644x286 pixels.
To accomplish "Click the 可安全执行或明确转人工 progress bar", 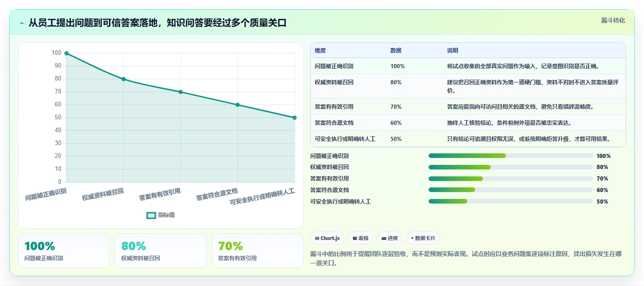I will [x=511, y=201].
